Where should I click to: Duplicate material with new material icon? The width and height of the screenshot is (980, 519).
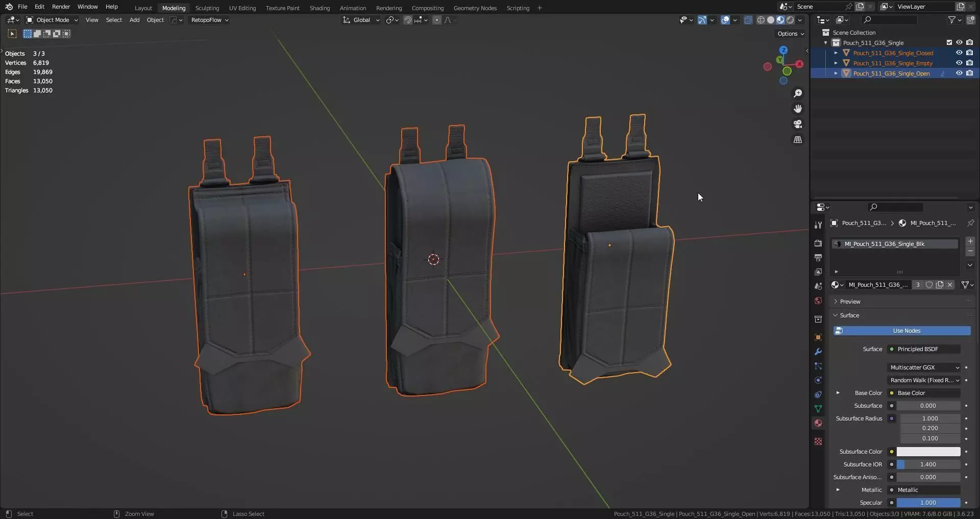tap(940, 285)
